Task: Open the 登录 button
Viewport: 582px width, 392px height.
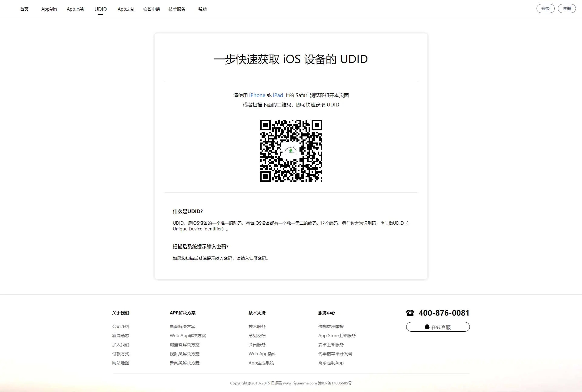Action: [x=545, y=8]
